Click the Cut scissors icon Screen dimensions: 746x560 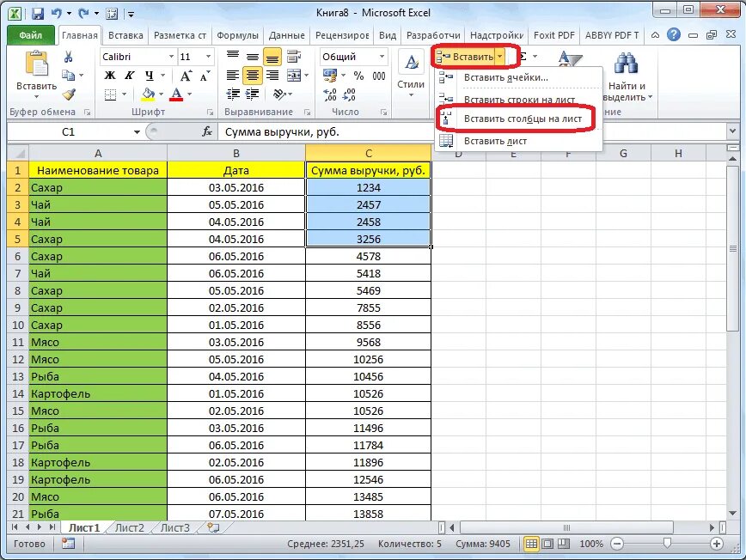point(68,57)
